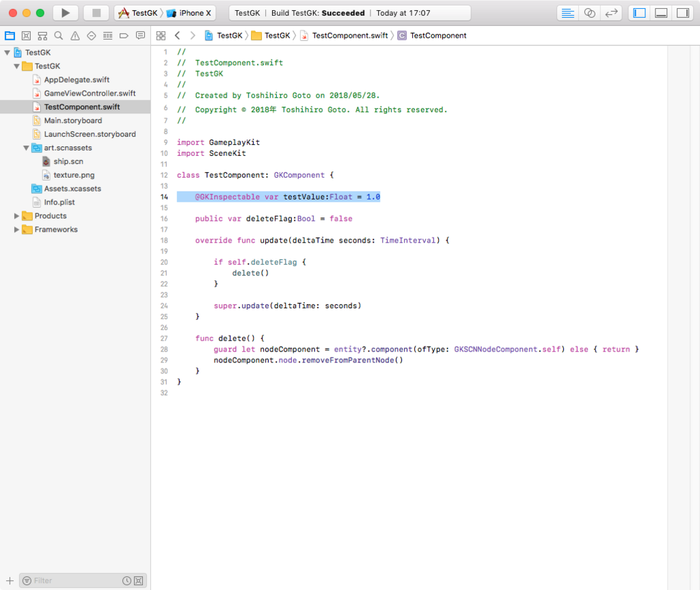Go forward in editor history

point(192,36)
